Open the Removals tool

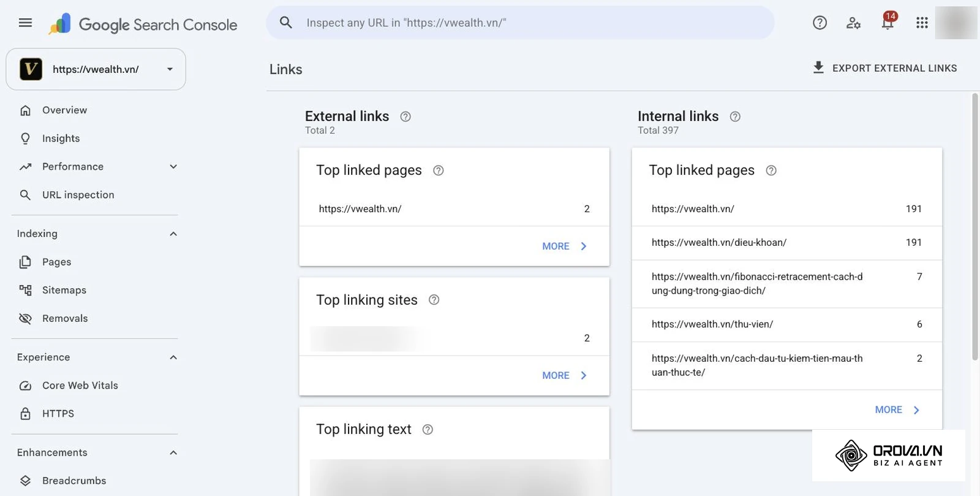pyautogui.click(x=65, y=319)
